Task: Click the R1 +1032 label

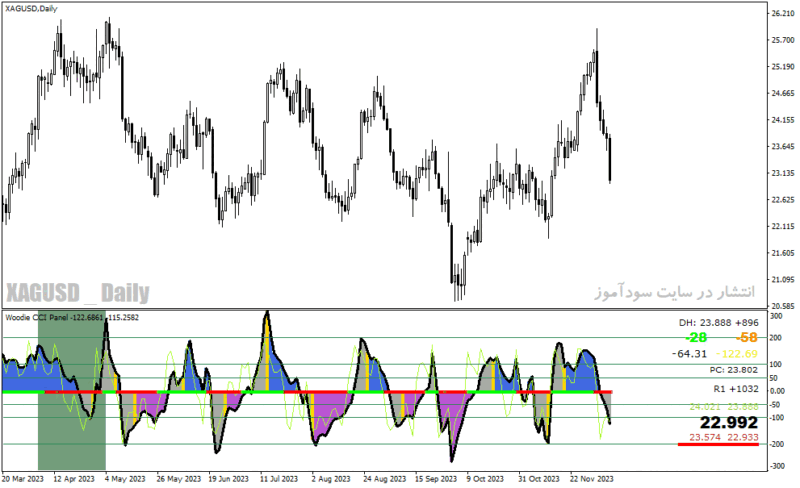Action: [736, 389]
